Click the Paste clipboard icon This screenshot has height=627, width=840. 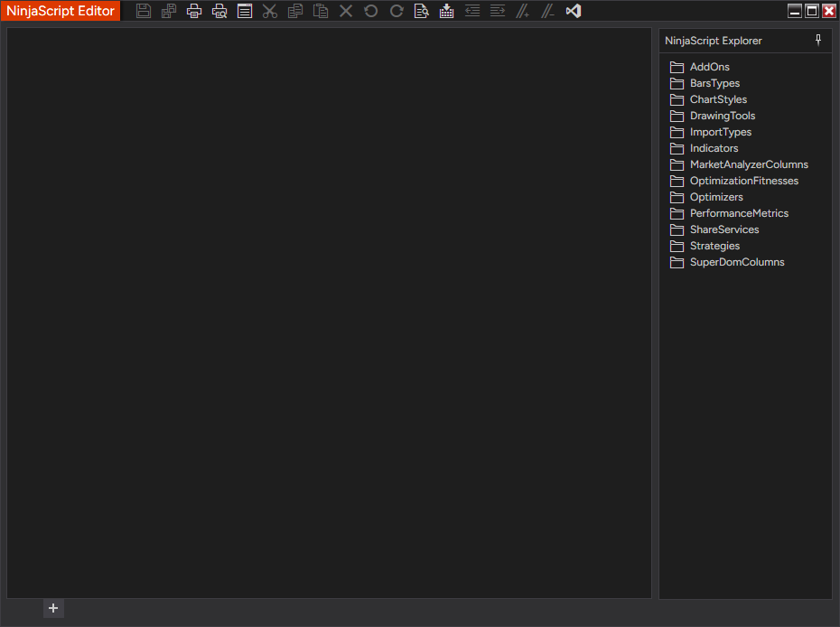(x=321, y=11)
